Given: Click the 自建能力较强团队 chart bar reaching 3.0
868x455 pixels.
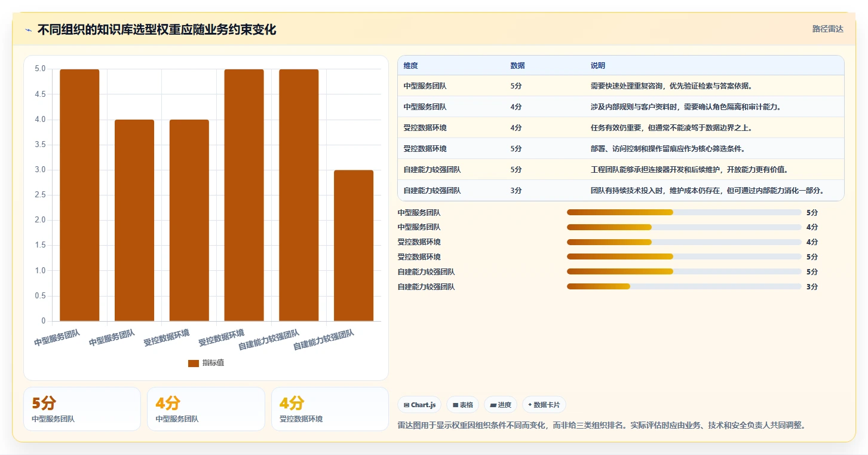Looking at the screenshot, I should click(354, 246).
